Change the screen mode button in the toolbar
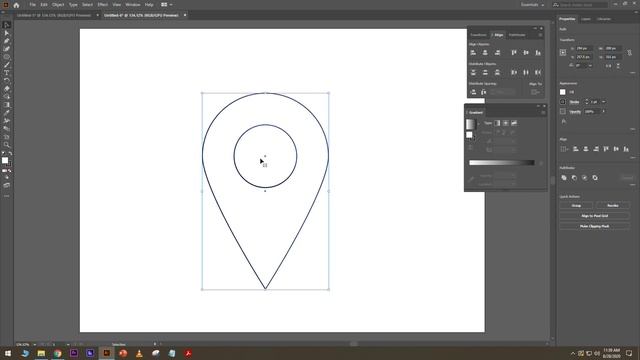The height and width of the screenshot is (360, 640). click(x=7, y=185)
